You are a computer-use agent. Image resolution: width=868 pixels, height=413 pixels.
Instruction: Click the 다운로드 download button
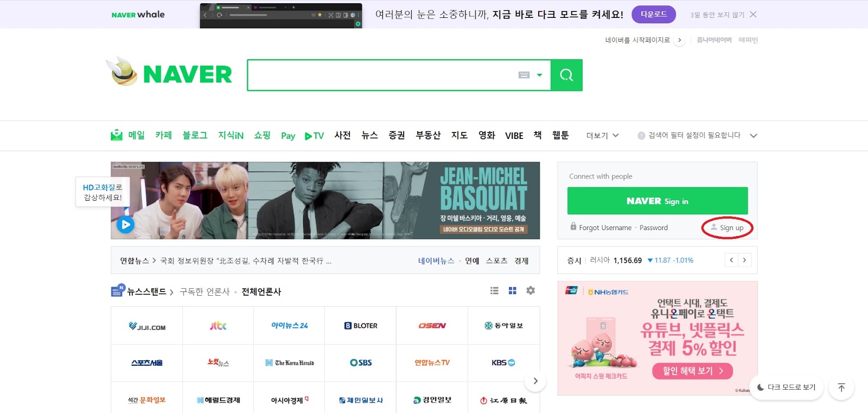point(654,15)
